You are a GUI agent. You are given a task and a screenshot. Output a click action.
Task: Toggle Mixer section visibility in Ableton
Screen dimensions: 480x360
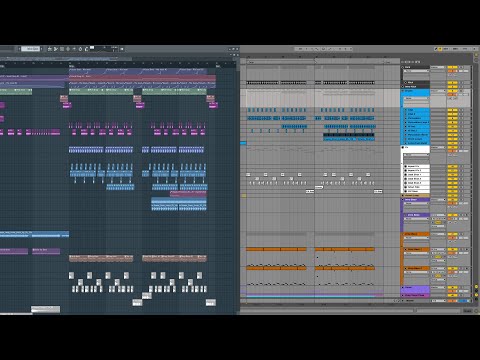pos(476,295)
